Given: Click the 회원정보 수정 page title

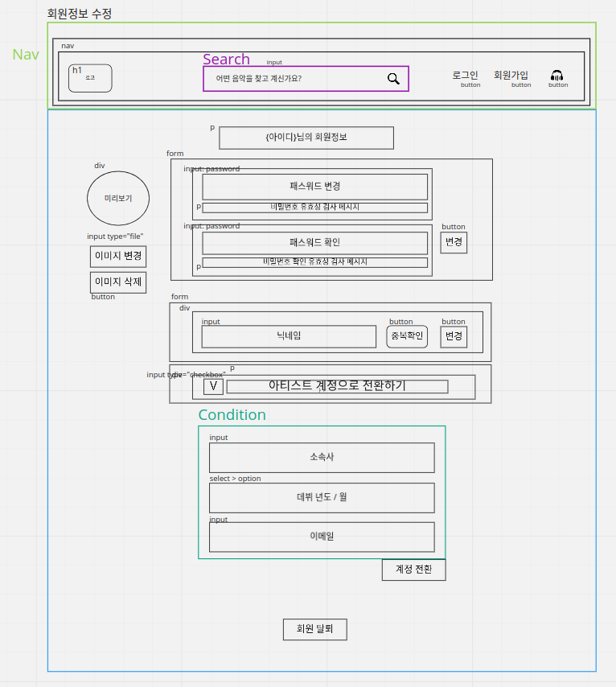Looking at the screenshot, I should pos(80,14).
